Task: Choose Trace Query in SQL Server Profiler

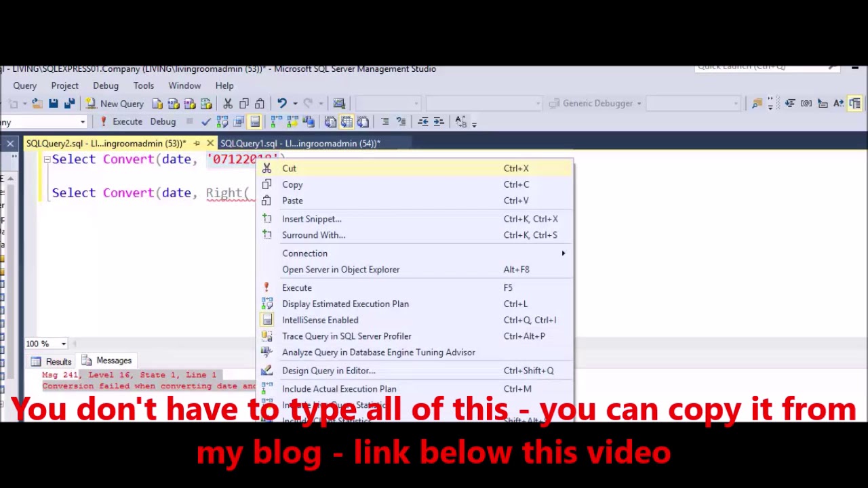Action: (x=415, y=336)
